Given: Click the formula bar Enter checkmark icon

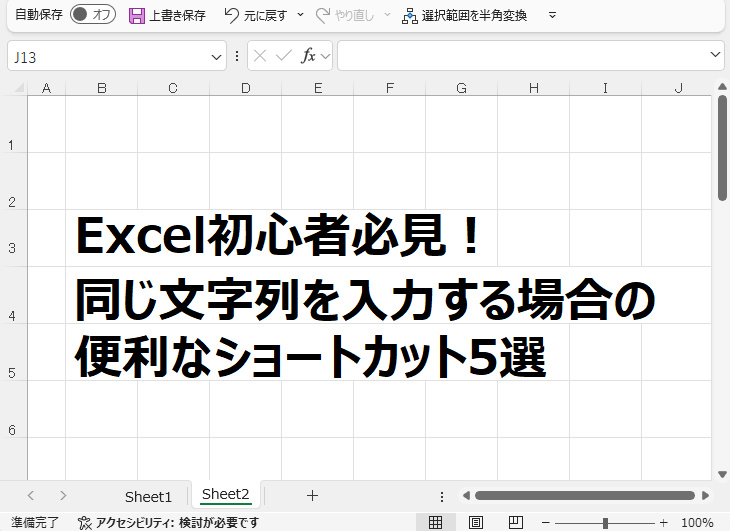Looking at the screenshot, I should point(284,56).
